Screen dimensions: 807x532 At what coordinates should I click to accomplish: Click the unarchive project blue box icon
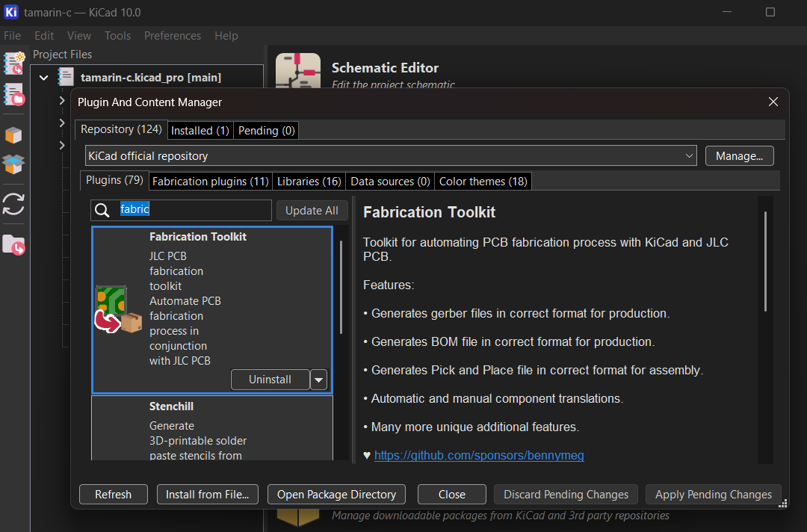[13, 164]
